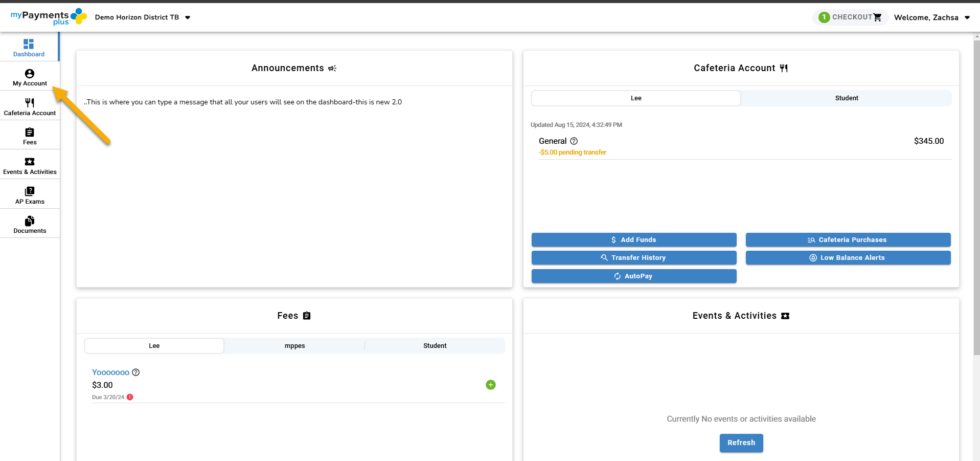Image resolution: width=980 pixels, height=461 pixels.
Task: Select the mppes tab in Fees panel
Action: tap(294, 345)
